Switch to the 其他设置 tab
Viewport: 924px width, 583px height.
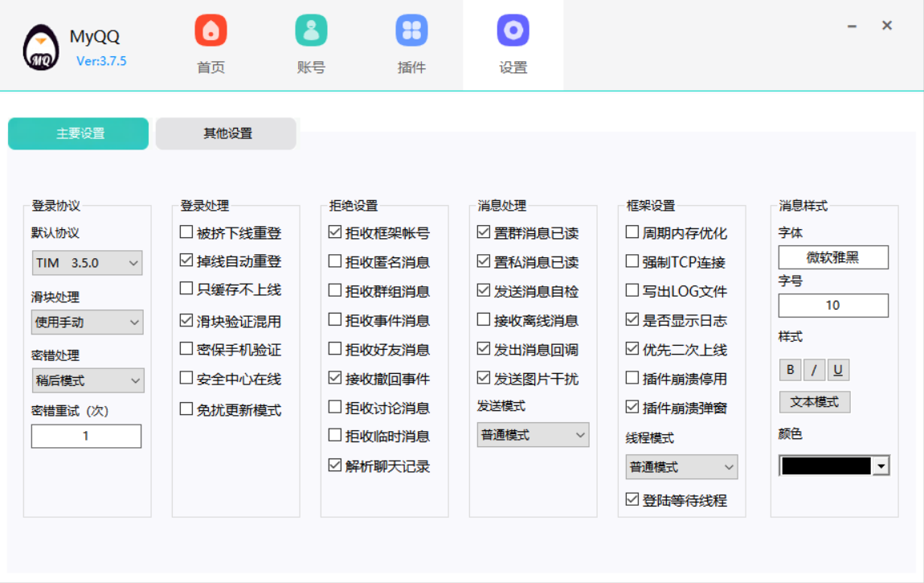226,133
